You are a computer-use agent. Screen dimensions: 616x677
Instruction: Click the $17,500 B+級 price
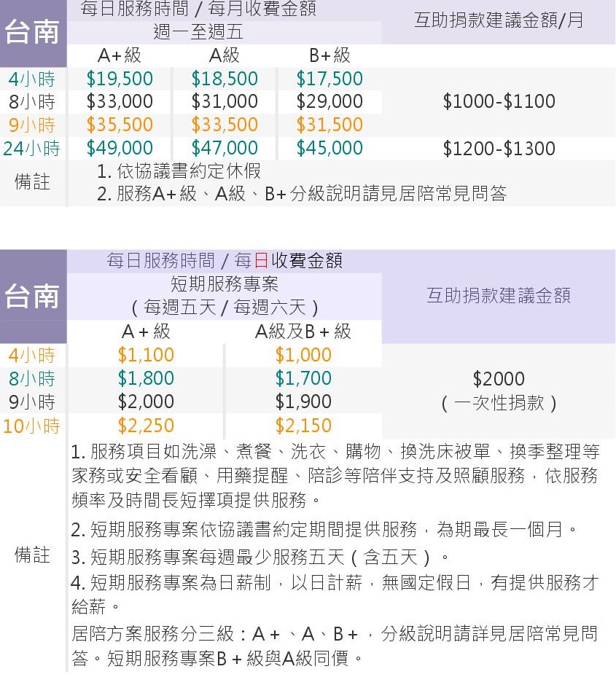330,79
